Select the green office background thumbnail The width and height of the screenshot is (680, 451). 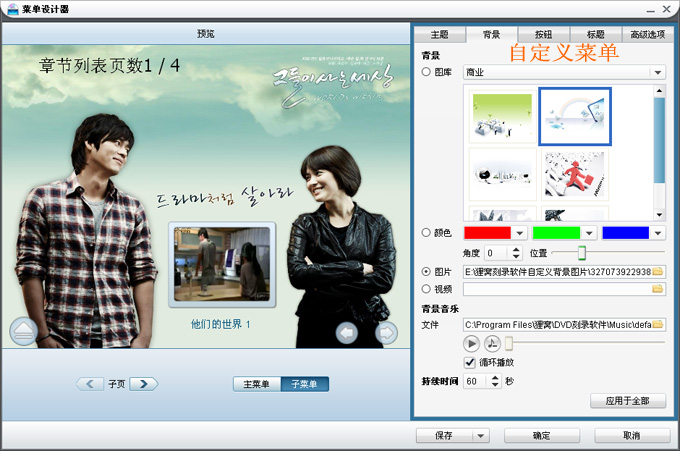pyautogui.click(x=503, y=116)
